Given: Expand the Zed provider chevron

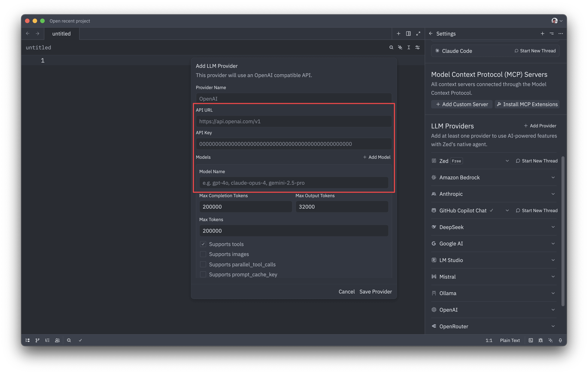Looking at the screenshot, I should click(507, 161).
